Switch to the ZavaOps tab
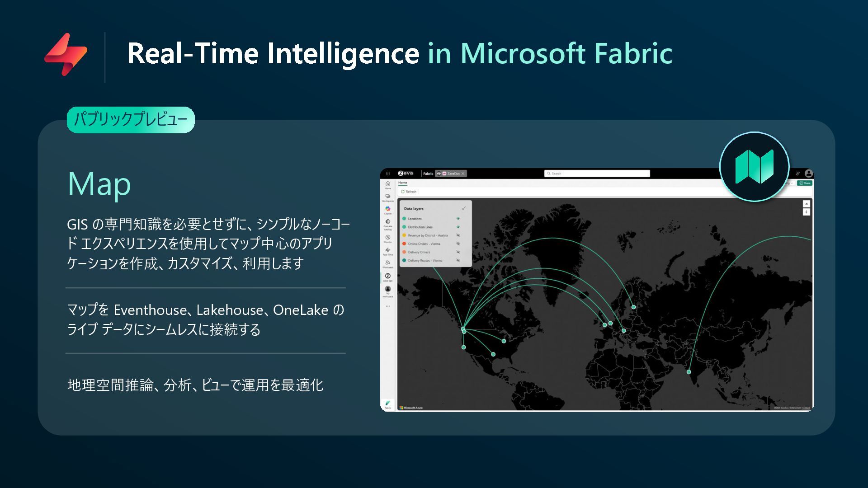 453,174
